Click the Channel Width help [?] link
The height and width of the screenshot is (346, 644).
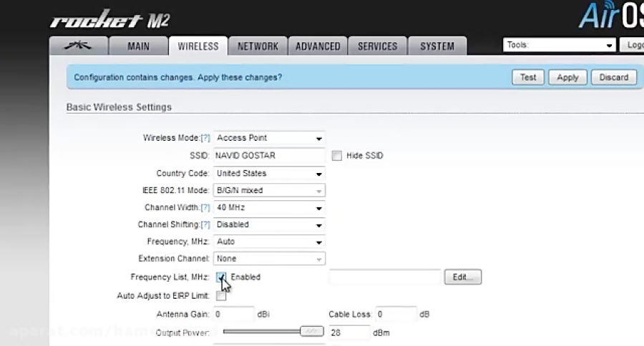point(205,208)
